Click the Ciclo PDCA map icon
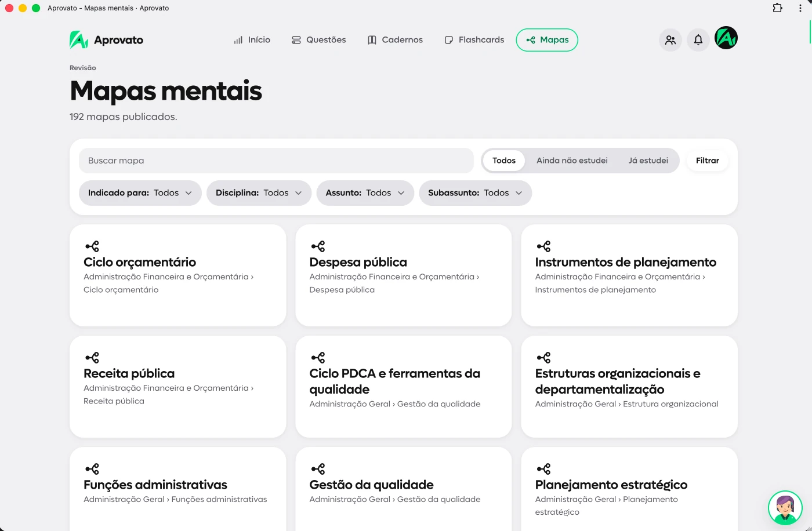Screen dimensions: 812x531 (318, 358)
